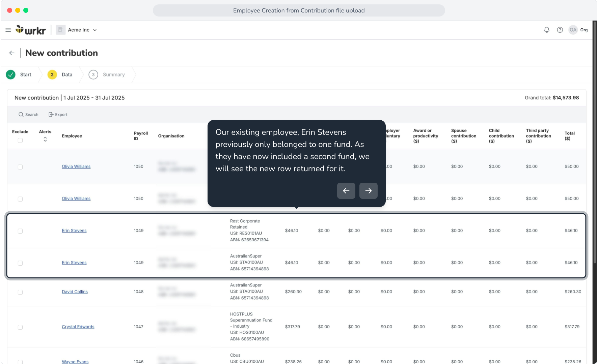Viewport: 598px width, 364px height.
Task: Open notifications bell
Action: (x=547, y=30)
